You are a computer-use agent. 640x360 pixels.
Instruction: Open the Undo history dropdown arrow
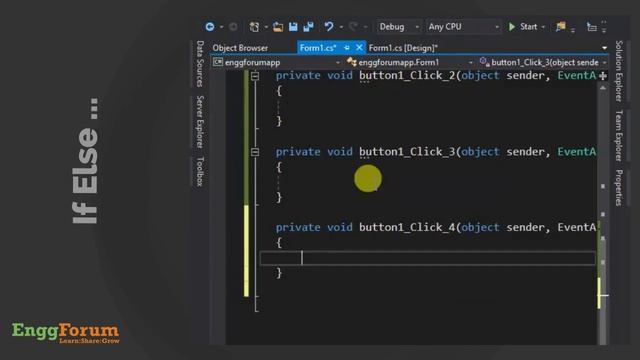point(341,27)
